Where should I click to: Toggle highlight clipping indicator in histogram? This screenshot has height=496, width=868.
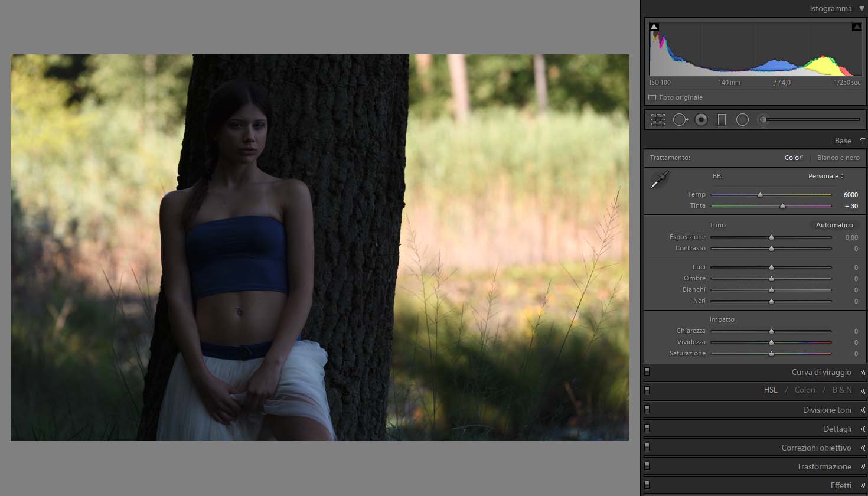pos(856,27)
